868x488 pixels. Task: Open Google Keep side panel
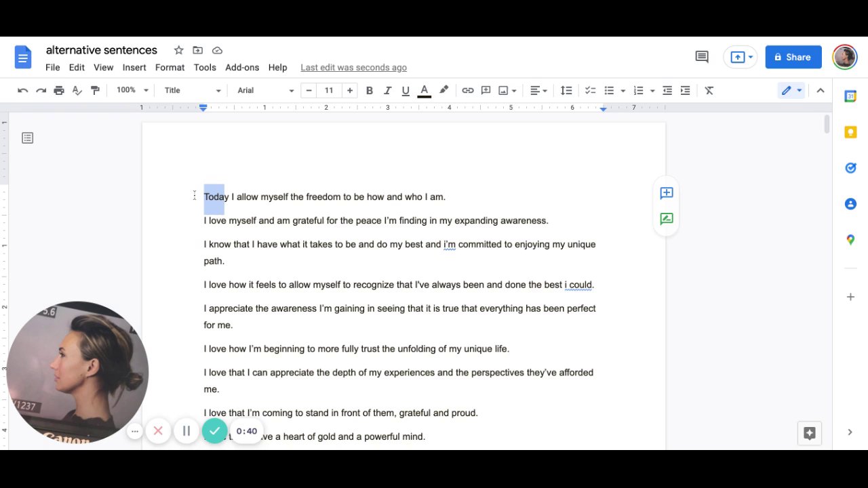pyautogui.click(x=850, y=132)
